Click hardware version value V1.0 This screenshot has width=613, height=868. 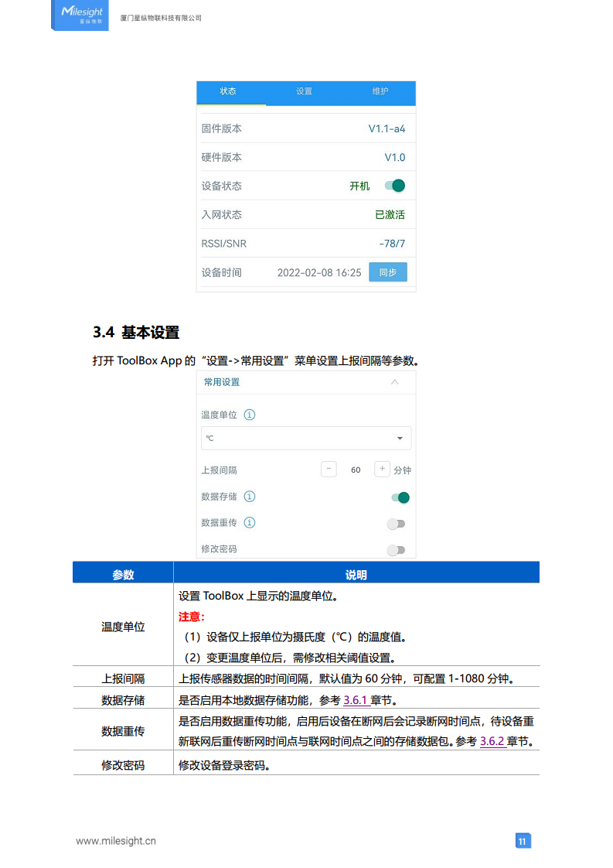395,158
